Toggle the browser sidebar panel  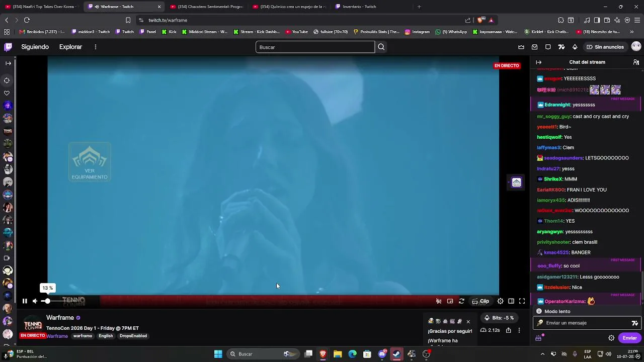pos(597,20)
